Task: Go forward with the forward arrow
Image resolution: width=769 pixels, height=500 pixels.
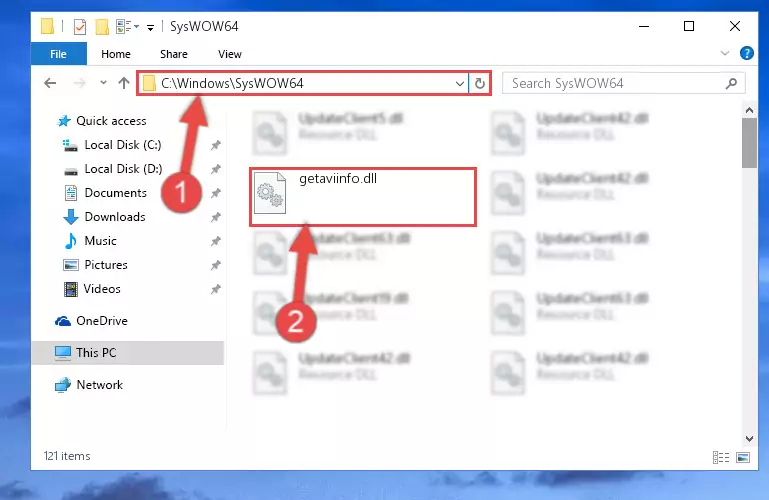Action: coord(79,83)
